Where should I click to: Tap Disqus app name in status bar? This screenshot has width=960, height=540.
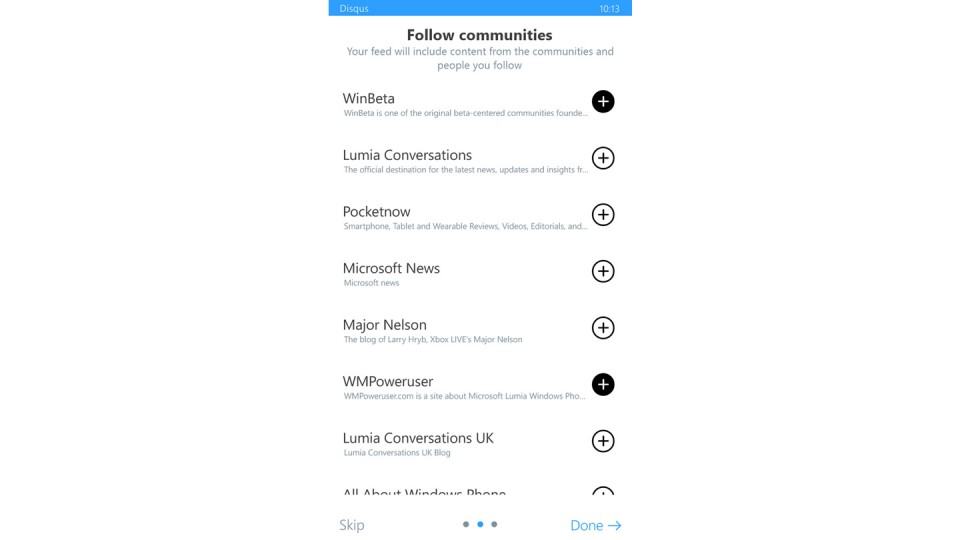[x=353, y=8]
